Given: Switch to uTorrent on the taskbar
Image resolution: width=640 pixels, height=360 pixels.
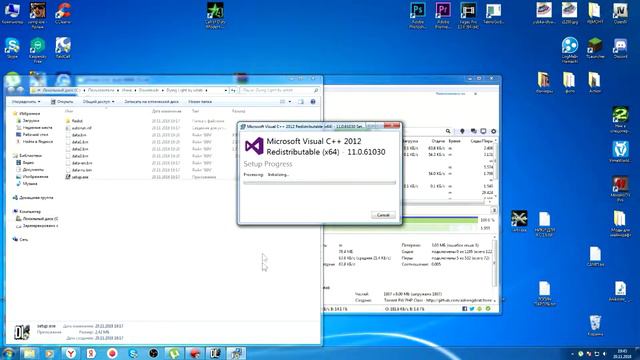Looking at the screenshot, I should pyautogui.click(x=174, y=353).
